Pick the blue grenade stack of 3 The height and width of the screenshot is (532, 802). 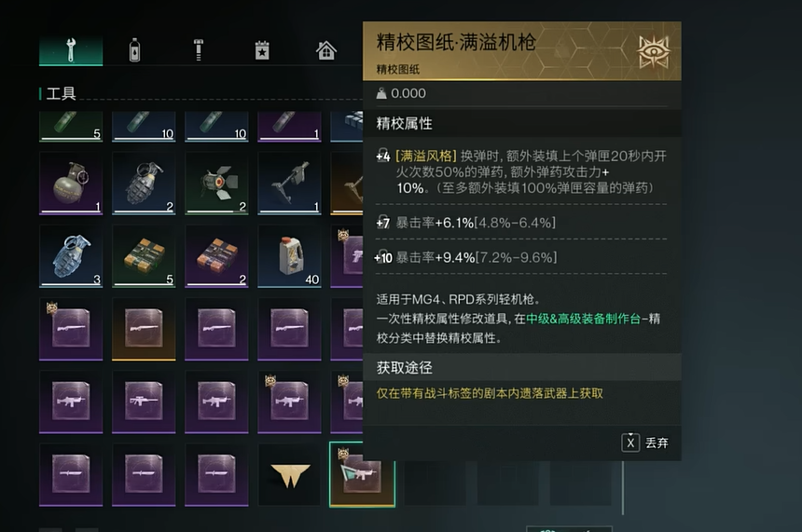[x=71, y=256]
